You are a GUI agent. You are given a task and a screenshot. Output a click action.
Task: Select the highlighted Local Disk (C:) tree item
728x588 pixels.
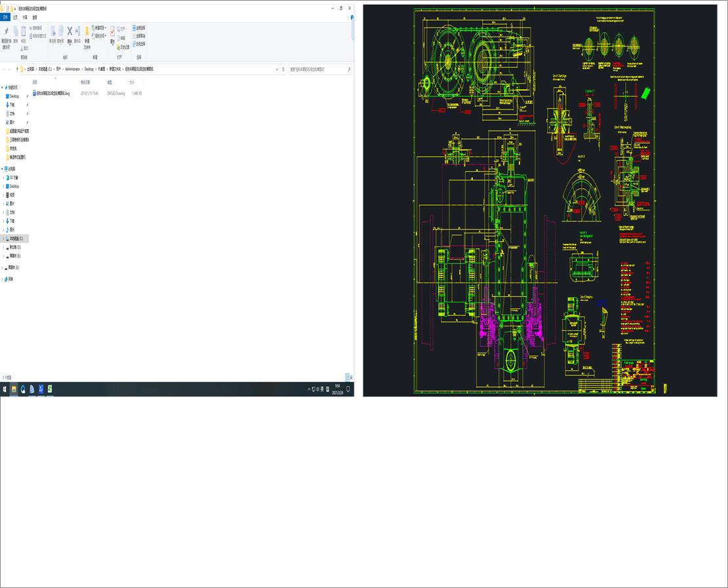tap(16, 239)
